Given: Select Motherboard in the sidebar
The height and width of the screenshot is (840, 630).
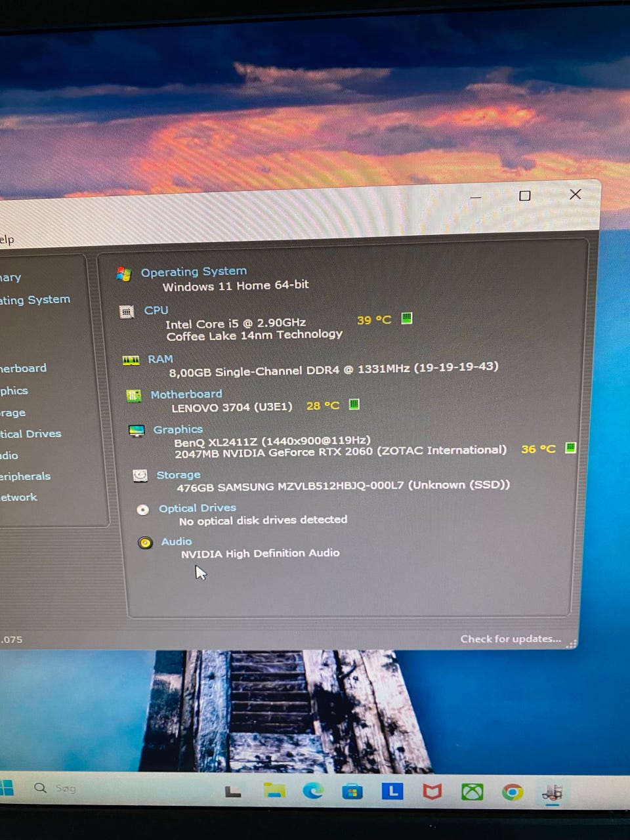Looking at the screenshot, I should pyautogui.click(x=23, y=368).
